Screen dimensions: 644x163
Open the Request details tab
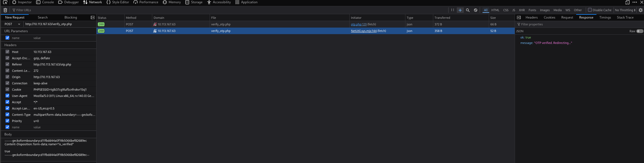tap(567, 17)
